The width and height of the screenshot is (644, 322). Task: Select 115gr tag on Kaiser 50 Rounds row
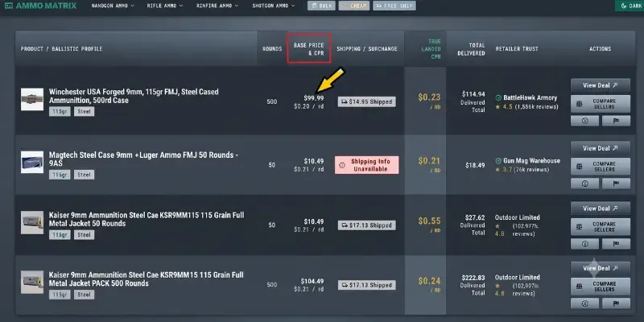pos(60,234)
